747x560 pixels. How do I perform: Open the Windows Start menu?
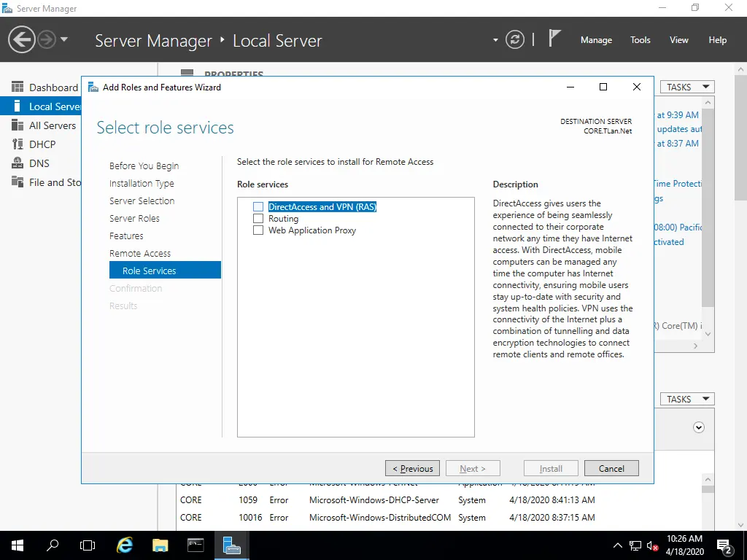point(18,545)
